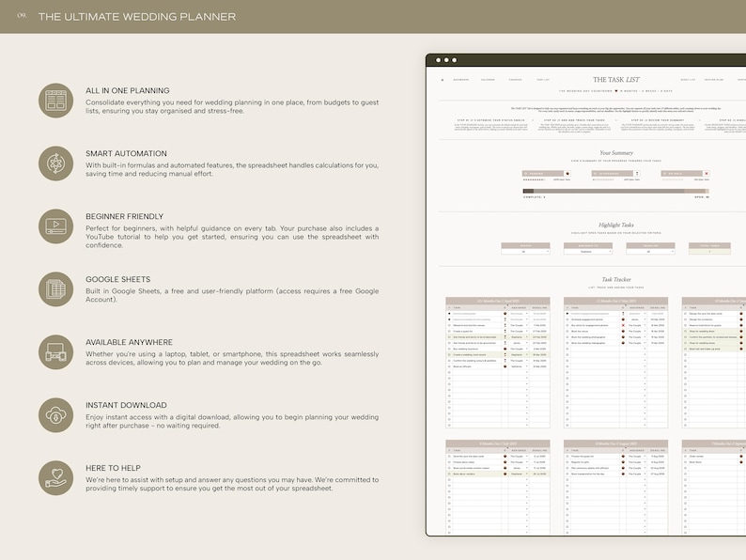746x560 pixels.
Task: Click the On Hold red X icon
Action: tap(707, 174)
